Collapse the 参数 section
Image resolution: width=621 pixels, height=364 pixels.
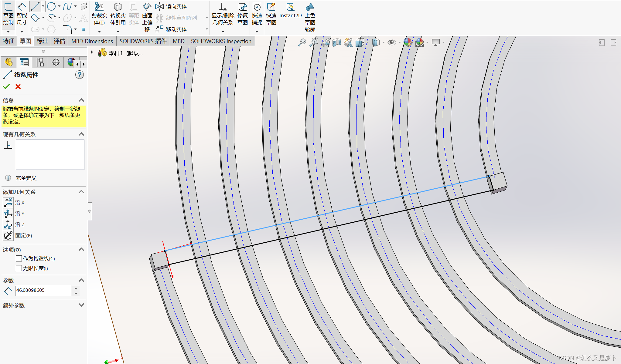click(81, 280)
